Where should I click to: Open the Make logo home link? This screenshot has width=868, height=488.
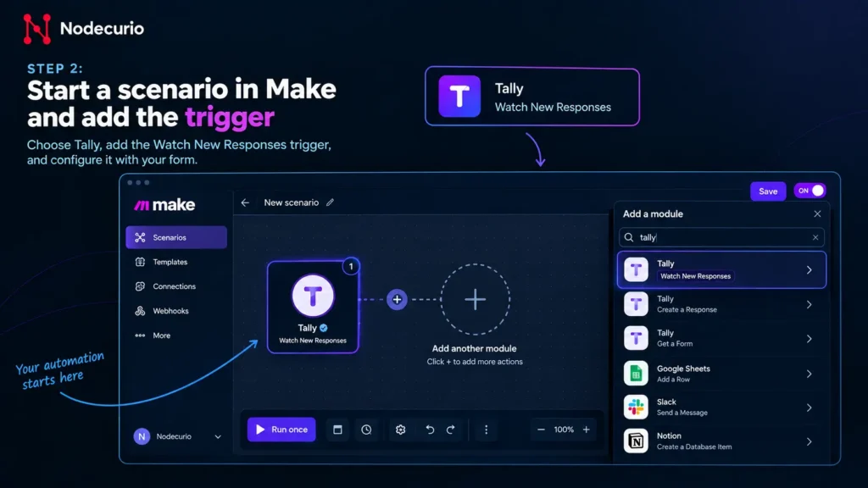[x=164, y=205]
